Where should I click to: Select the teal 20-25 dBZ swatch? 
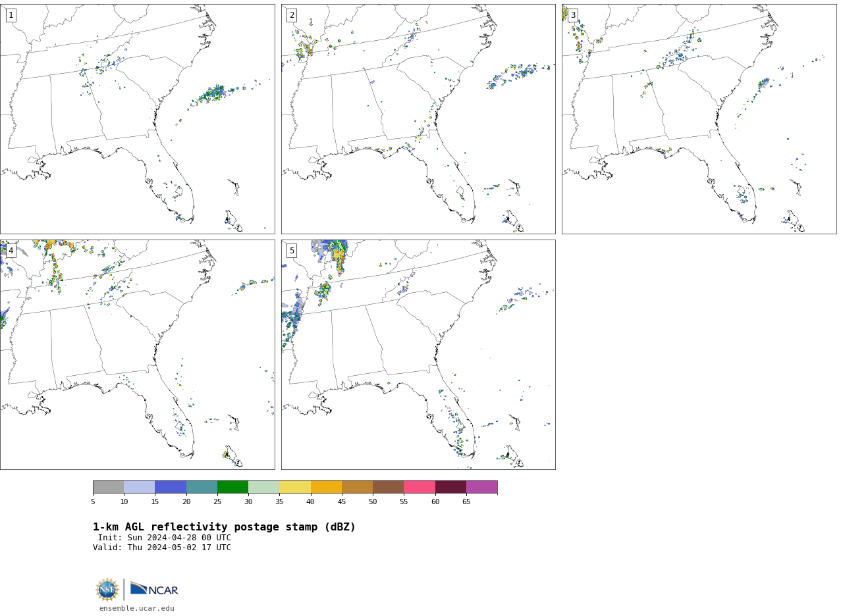(202, 487)
